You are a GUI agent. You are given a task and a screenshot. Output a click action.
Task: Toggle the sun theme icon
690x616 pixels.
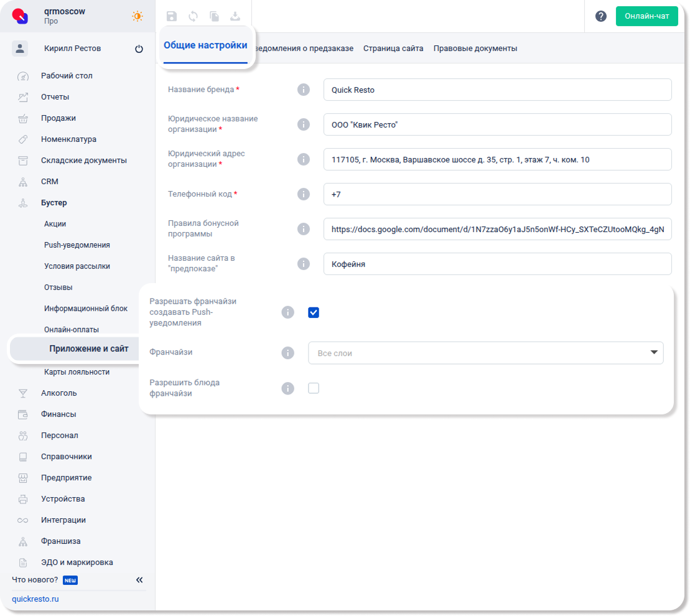coord(138,16)
